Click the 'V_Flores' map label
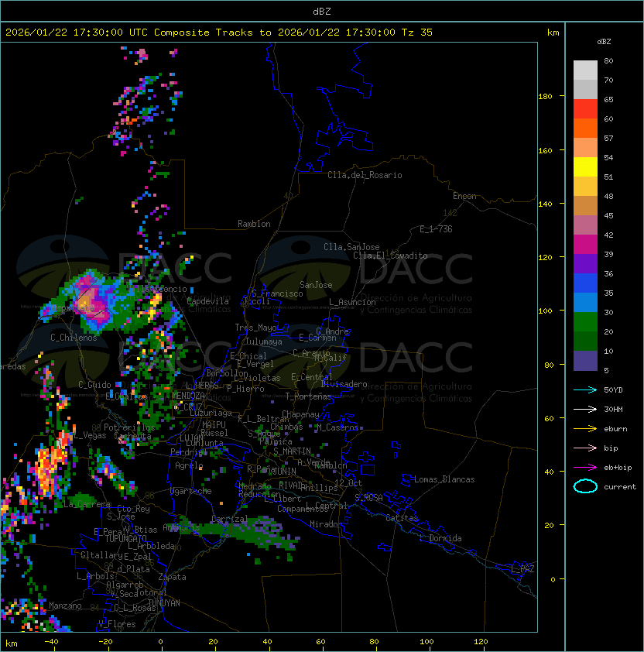The image size is (644, 652). pos(117,624)
